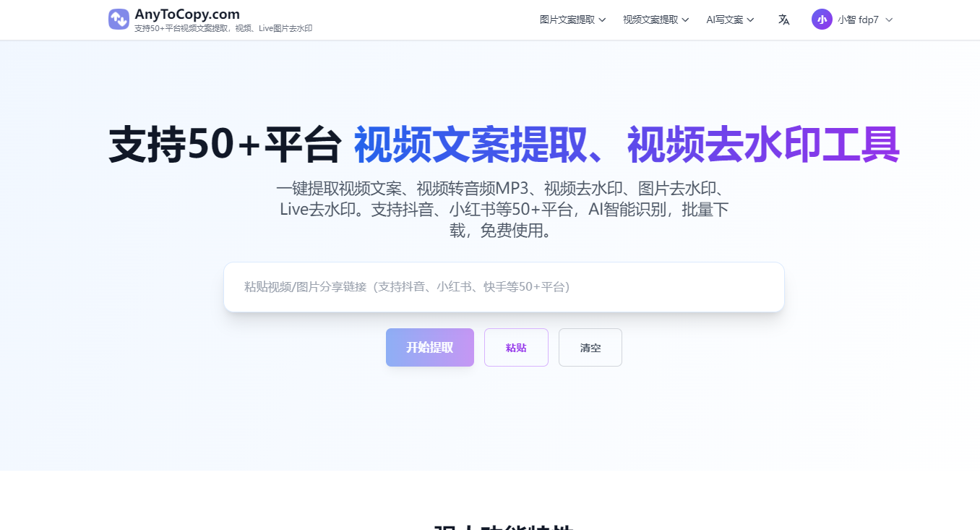Expand the AI写文案 dropdown chevron
The image size is (980, 530).
[x=752, y=20]
